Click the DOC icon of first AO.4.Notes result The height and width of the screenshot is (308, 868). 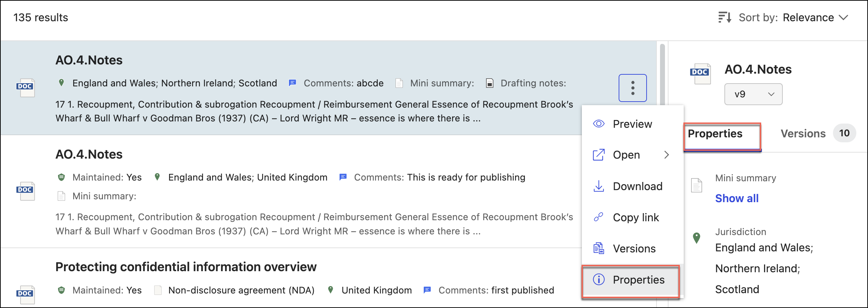click(25, 87)
